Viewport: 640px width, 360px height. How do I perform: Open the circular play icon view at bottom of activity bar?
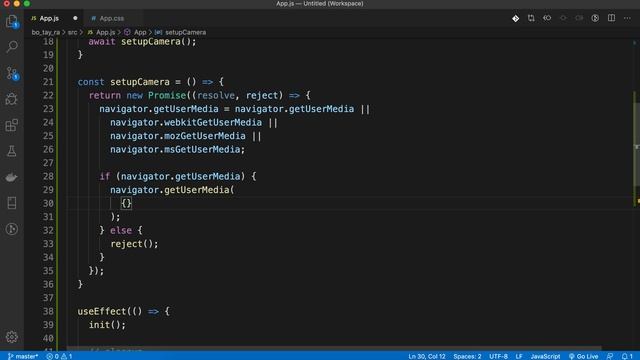point(12,229)
